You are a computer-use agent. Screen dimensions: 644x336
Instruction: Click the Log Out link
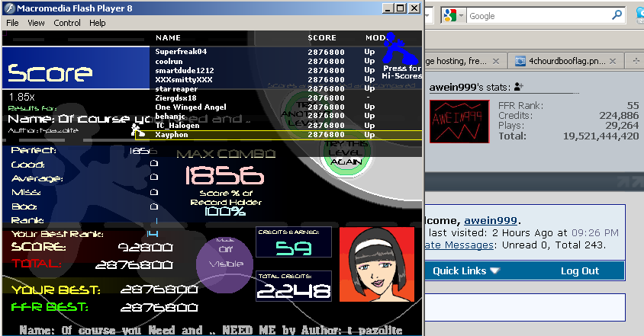point(580,270)
